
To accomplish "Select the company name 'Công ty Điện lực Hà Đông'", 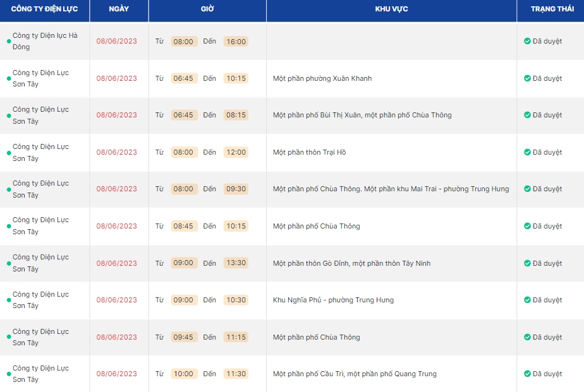I will (45, 41).
